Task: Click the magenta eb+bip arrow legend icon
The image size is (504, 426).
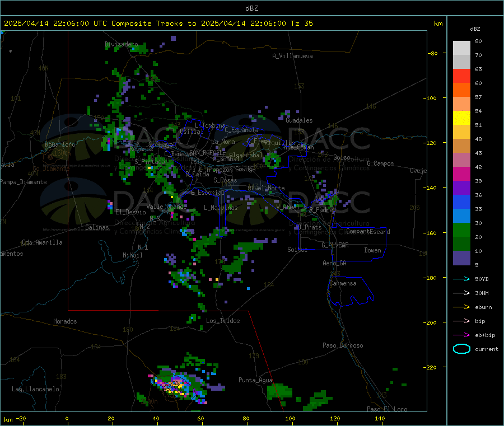Action: click(x=461, y=335)
